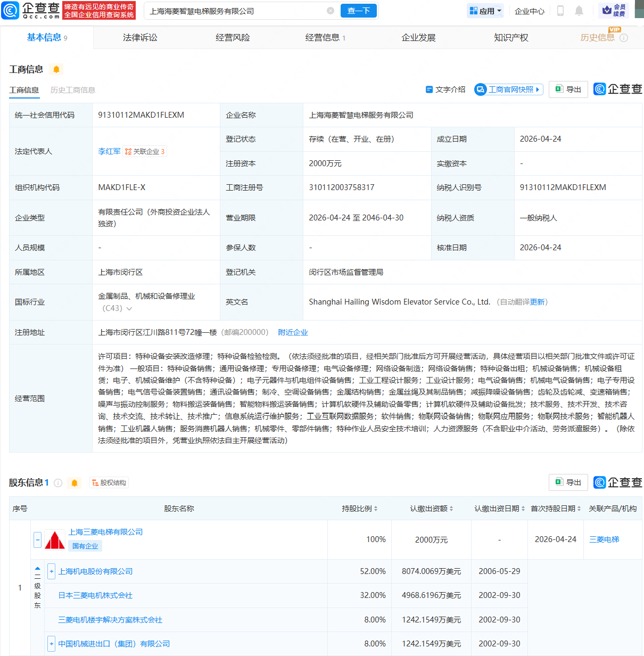This screenshot has width=644, height=656.
Task: Open the mobile phone app icon
Action: coord(560,11)
